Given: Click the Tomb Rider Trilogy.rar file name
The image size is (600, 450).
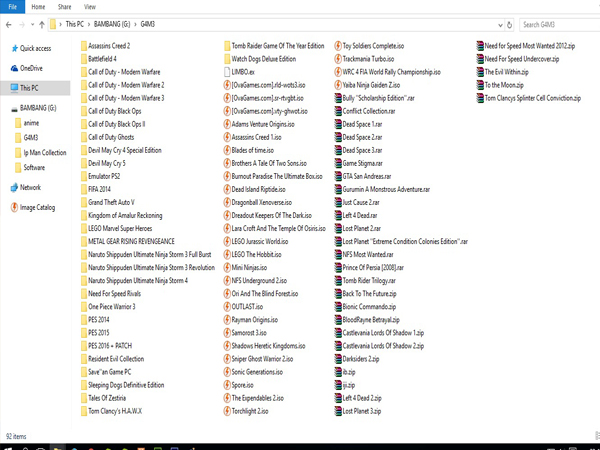Looking at the screenshot, I should coord(369,281).
